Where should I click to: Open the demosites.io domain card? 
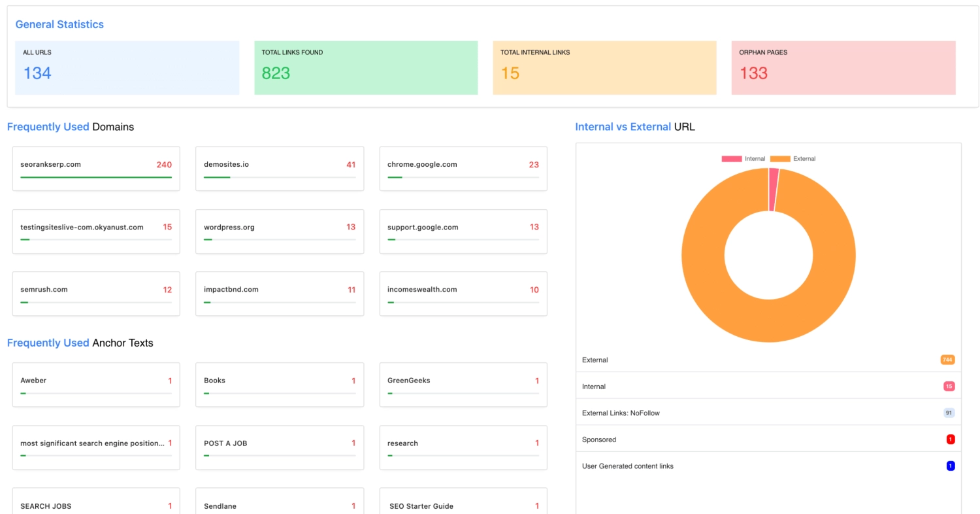(280, 169)
